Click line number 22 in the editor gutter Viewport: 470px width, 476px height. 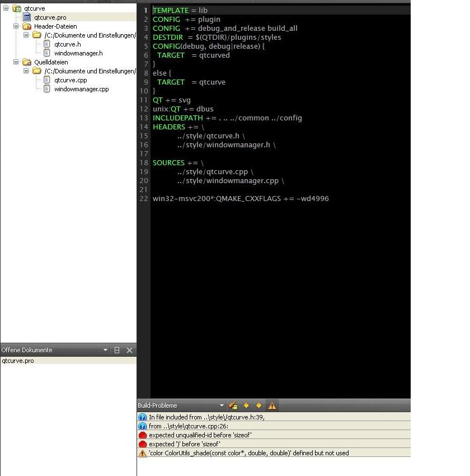(144, 199)
